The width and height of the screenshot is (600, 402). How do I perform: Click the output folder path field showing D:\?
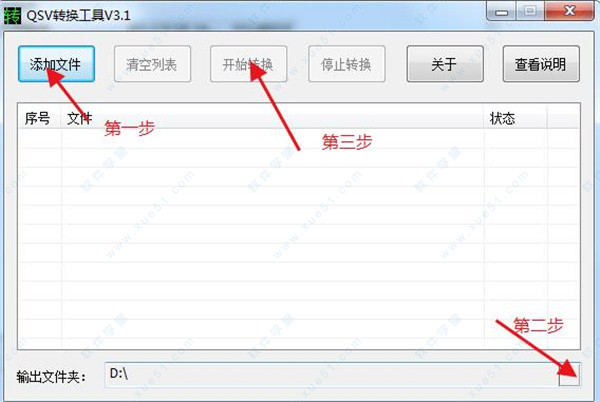click(x=331, y=374)
